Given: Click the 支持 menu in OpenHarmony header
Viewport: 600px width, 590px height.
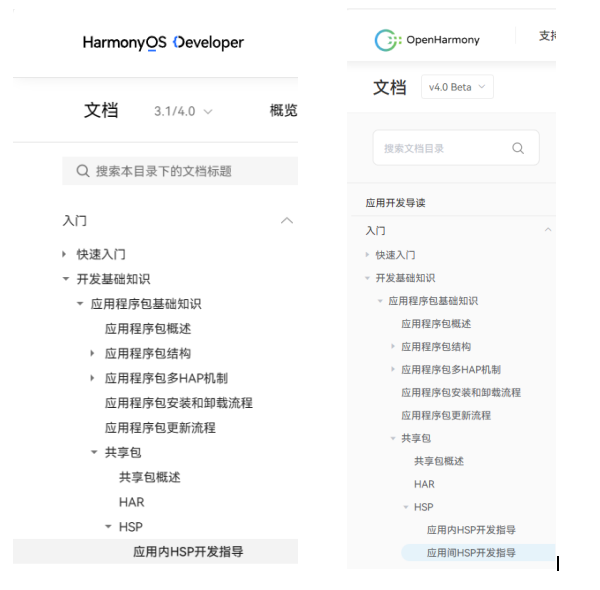Looking at the screenshot, I should (x=547, y=36).
